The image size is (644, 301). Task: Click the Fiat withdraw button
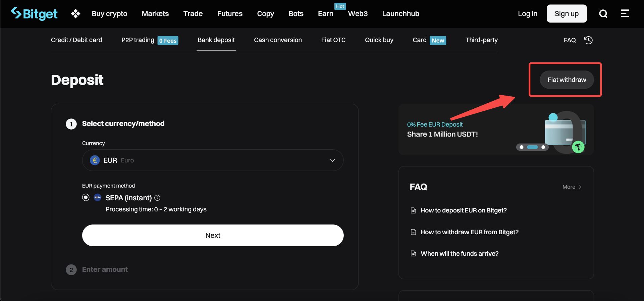tap(567, 80)
